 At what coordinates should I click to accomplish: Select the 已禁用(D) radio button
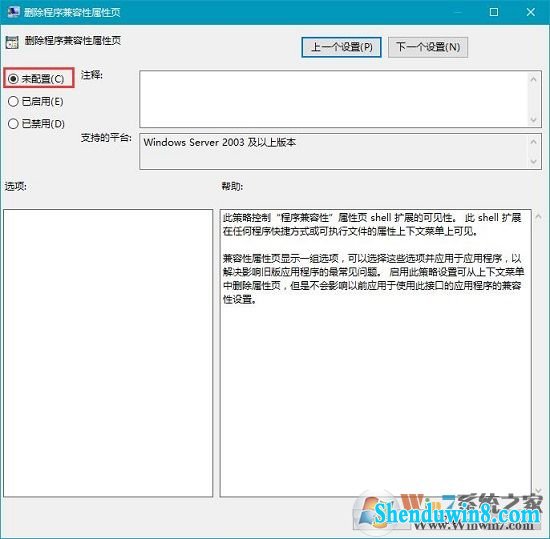tap(36, 124)
